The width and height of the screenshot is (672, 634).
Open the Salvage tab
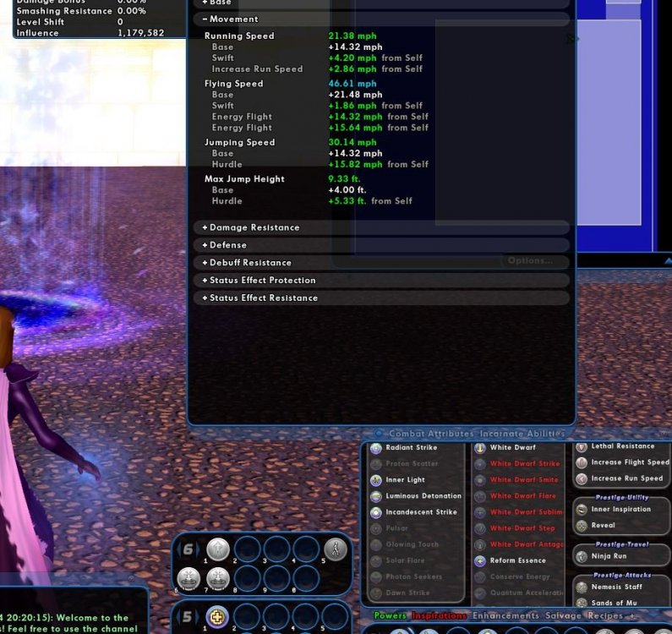tap(563, 616)
